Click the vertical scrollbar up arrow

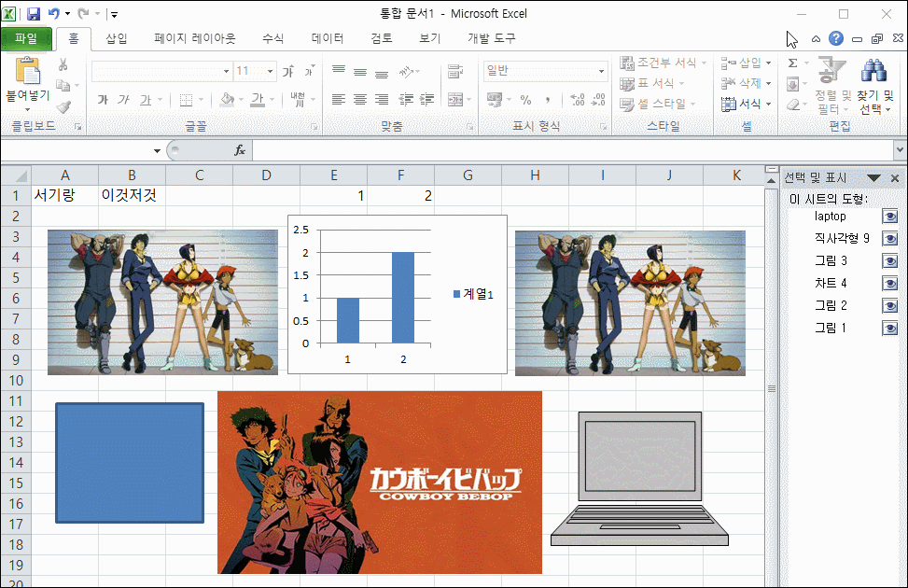point(771,180)
